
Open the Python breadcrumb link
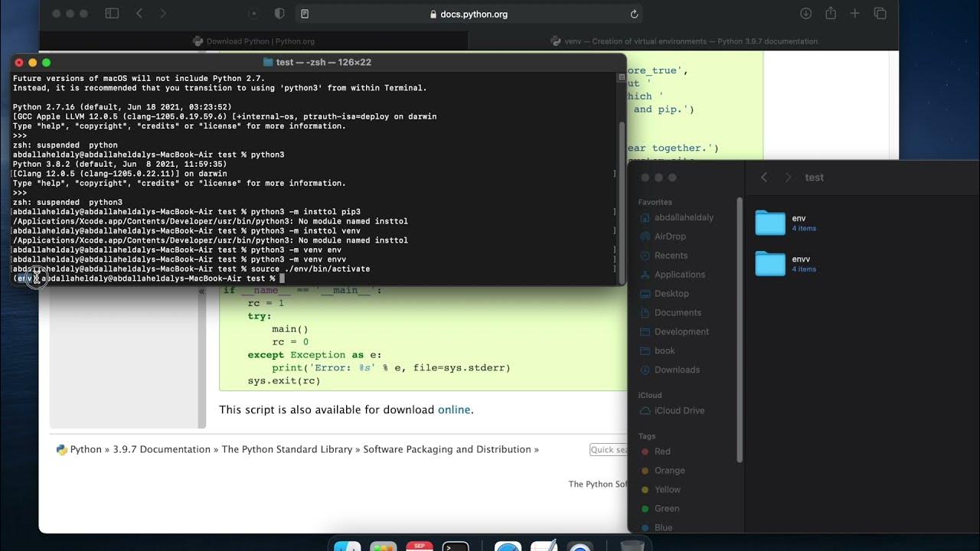coord(86,449)
